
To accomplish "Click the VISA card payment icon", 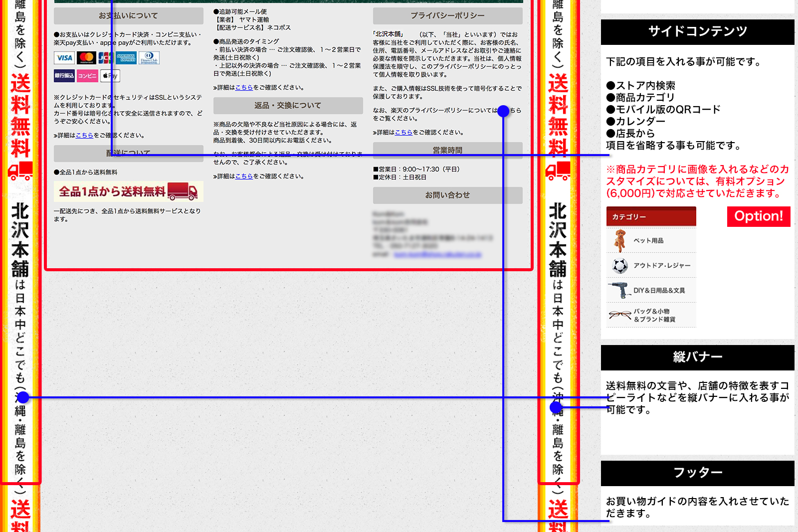I will [64, 58].
